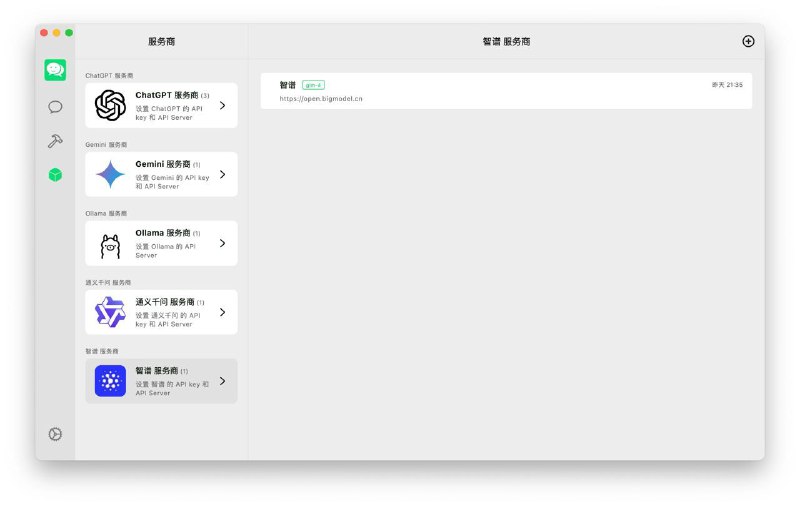Screen dimensions: 800x507
Task: Click the ChatGPT OpenAI logo icon
Action: [x=110, y=106]
